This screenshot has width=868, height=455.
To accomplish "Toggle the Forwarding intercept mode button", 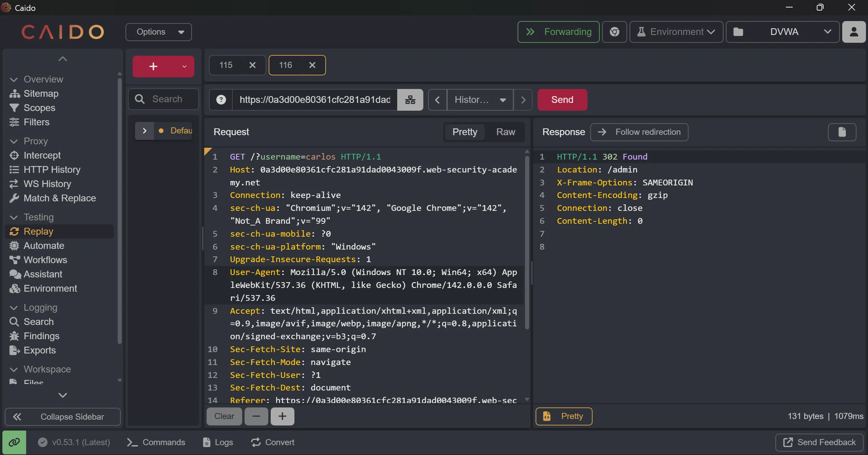I will pyautogui.click(x=558, y=32).
